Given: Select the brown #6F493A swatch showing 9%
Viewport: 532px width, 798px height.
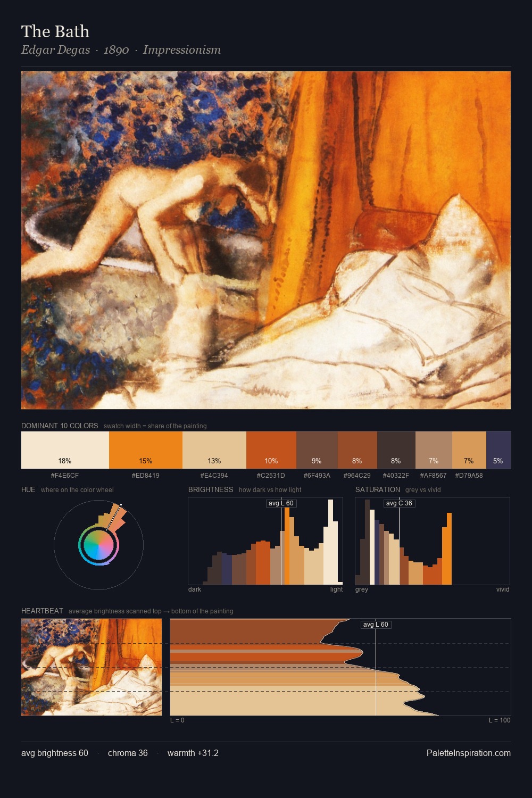Looking at the screenshot, I should (317, 450).
